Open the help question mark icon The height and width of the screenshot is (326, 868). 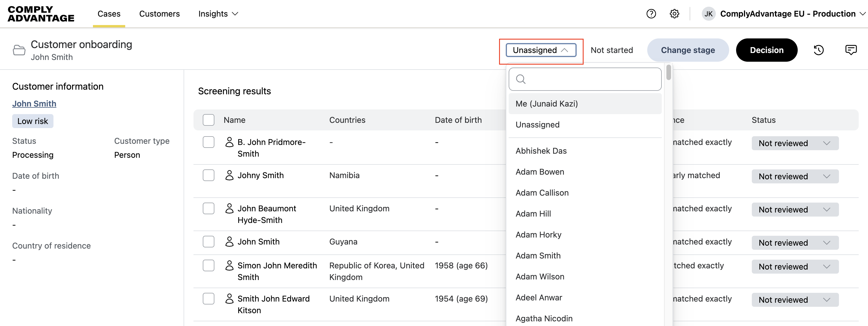coord(651,14)
